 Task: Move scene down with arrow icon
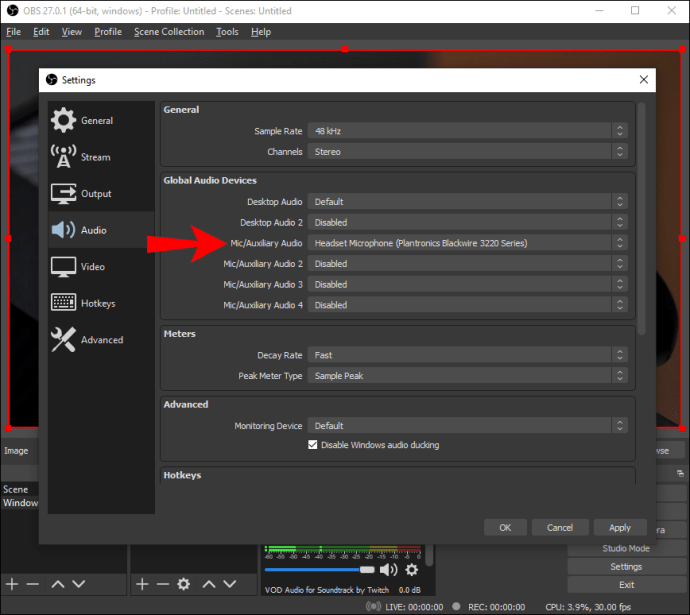pyautogui.click(x=79, y=584)
